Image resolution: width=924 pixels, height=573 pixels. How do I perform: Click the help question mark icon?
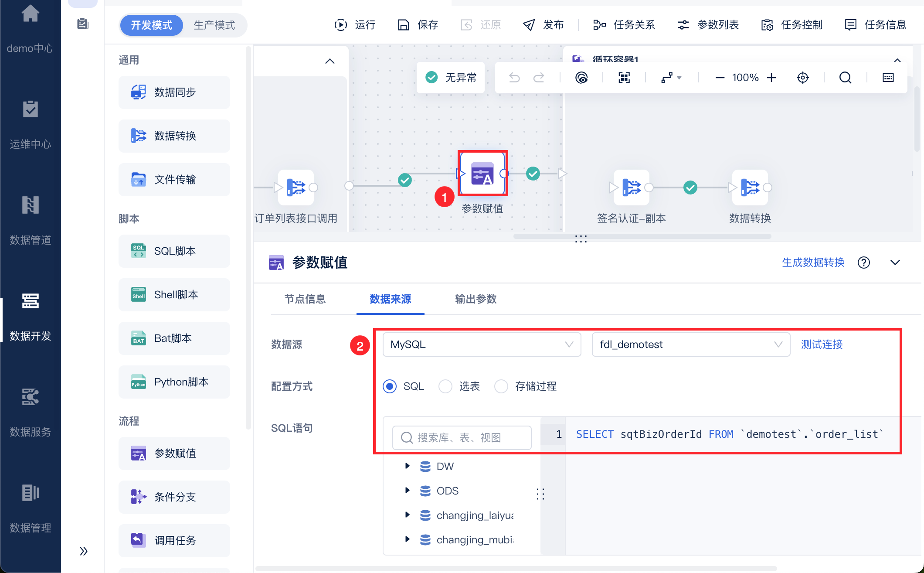[x=863, y=263]
